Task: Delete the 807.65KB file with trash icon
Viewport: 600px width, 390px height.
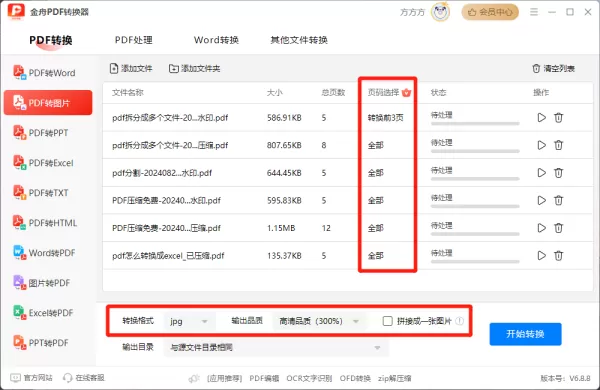Action: (558, 145)
